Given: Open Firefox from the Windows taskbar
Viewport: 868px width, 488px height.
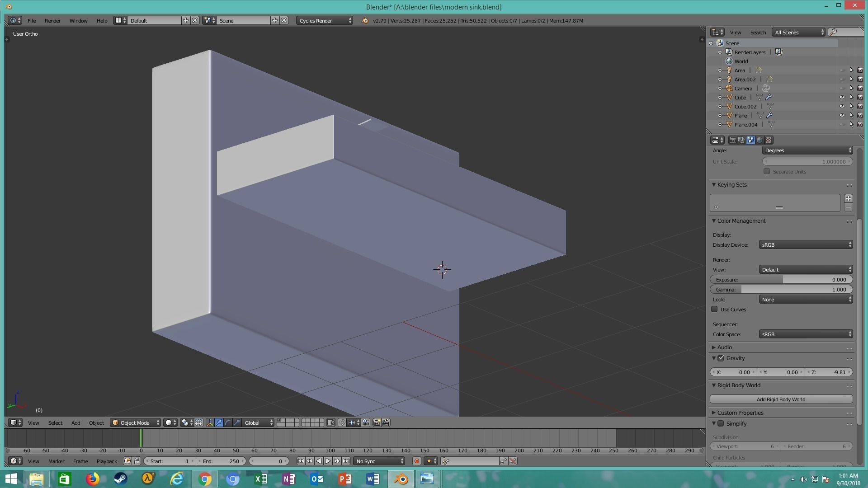Looking at the screenshot, I should [x=93, y=479].
